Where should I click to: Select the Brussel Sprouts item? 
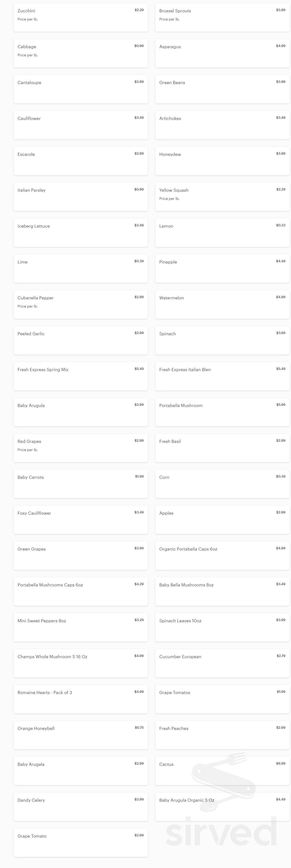[222, 17]
